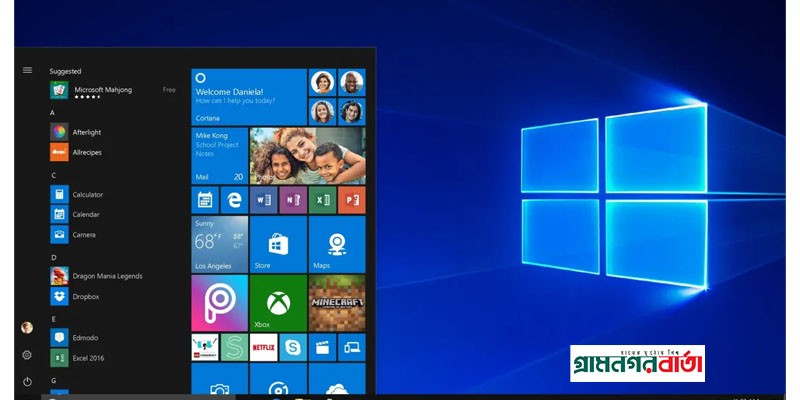Image resolution: width=800 pixels, height=400 pixels.
Task: Open the Groove Music disc tile
Action: coord(278,379)
